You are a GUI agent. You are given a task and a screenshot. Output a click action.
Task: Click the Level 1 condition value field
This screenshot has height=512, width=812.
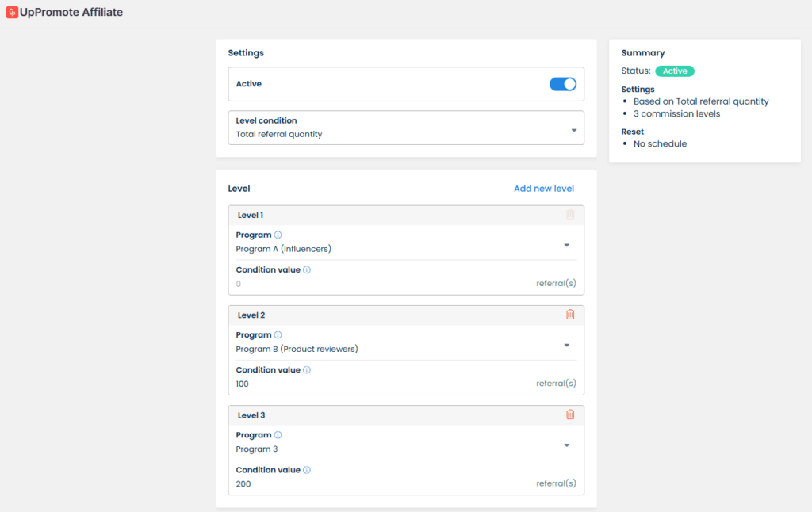click(381, 284)
